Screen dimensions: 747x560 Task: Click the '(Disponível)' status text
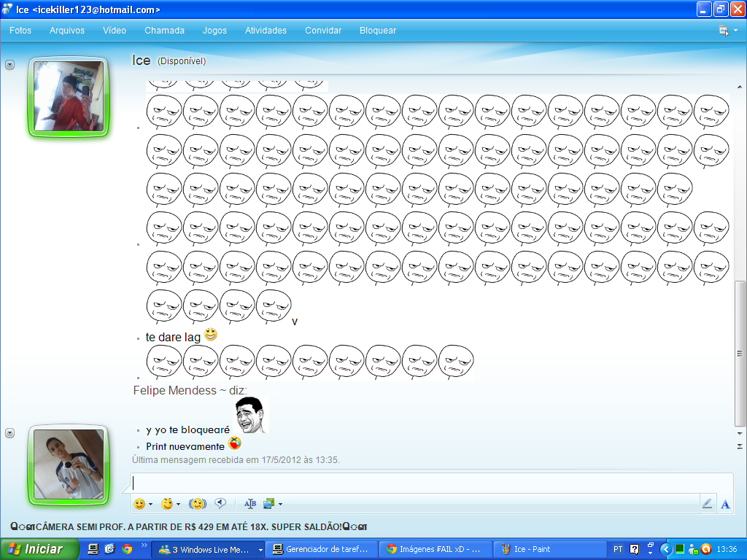click(182, 61)
